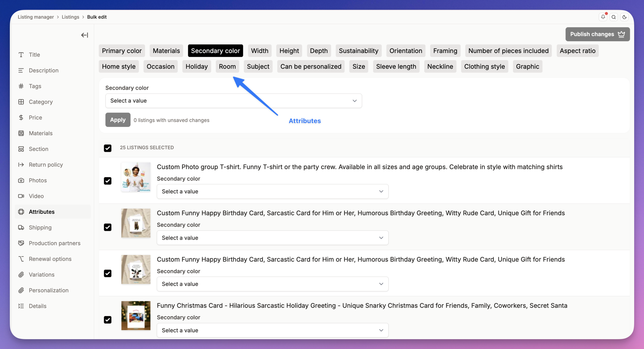Click the Personalization paperclip icon

[21, 290]
